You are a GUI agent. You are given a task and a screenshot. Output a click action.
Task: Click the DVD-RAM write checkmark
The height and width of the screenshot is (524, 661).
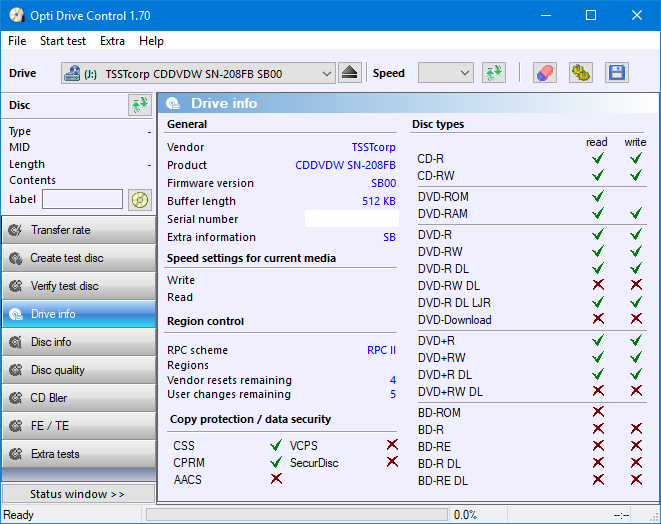(x=636, y=213)
